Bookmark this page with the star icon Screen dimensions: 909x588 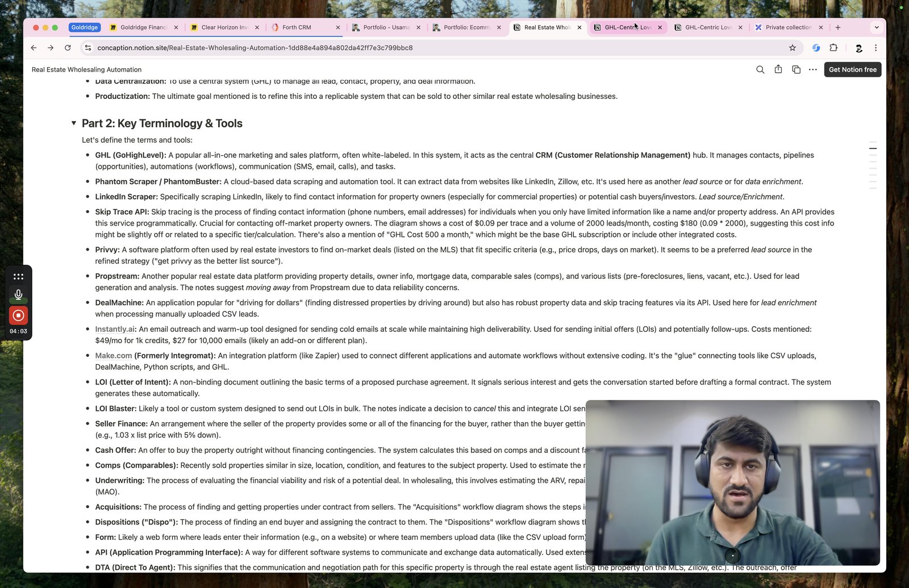pos(793,48)
